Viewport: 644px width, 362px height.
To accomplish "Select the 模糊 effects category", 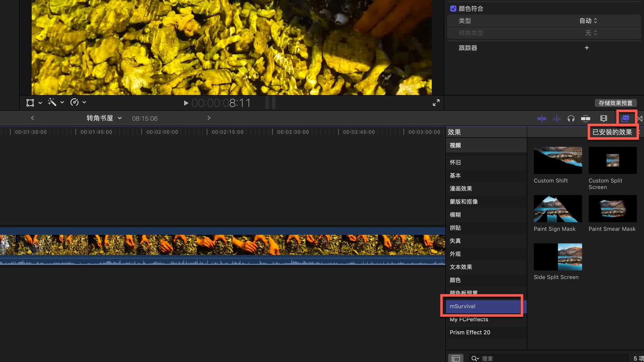I will (486, 215).
